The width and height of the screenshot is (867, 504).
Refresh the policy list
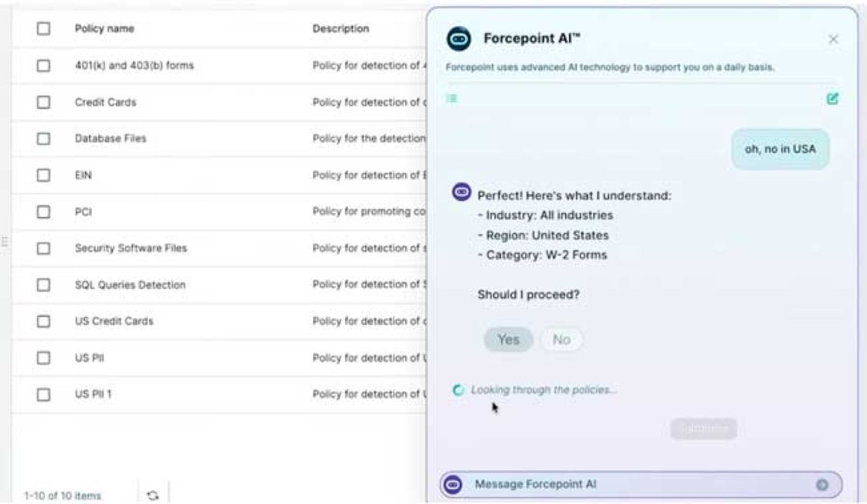pyautogui.click(x=153, y=495)
